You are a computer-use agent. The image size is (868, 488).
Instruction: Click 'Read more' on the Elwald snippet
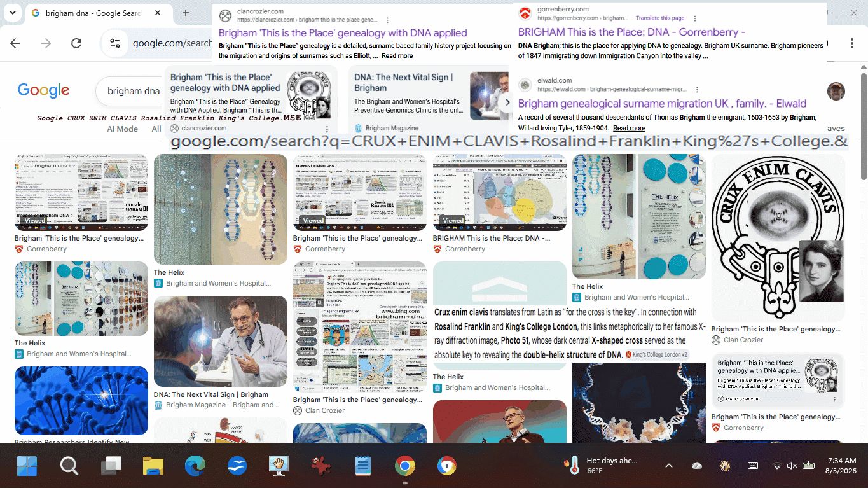pyautogui.click(x=630, y=128)
